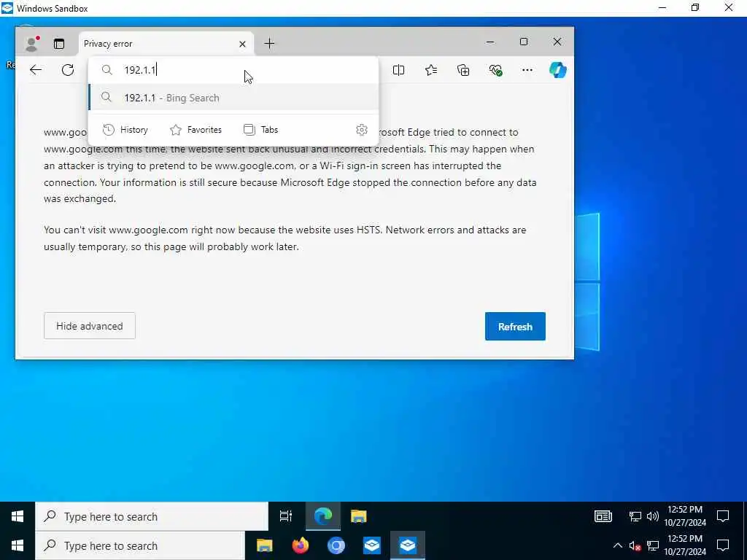This screenshot has width=747, height=560.
Task: Show hidden tray icons chevron
Action: pyautogui.click(x=617, y=545)
